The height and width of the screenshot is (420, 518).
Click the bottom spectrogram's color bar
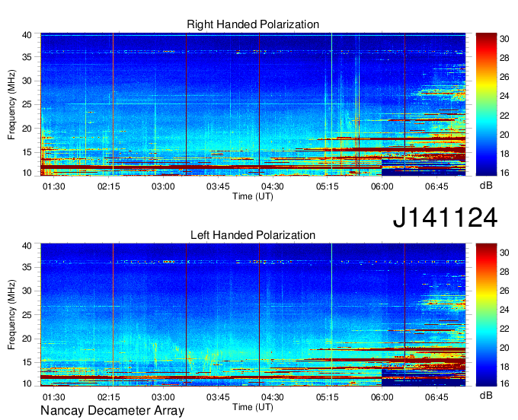[x=486, y=315]
